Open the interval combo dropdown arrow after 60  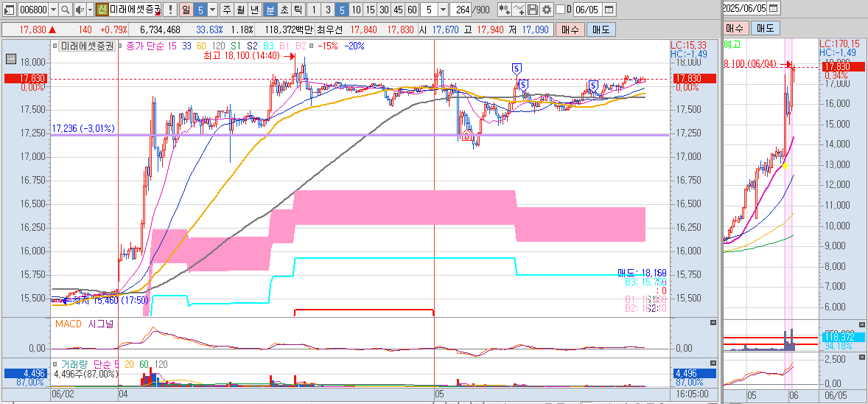tap(443, 10)
